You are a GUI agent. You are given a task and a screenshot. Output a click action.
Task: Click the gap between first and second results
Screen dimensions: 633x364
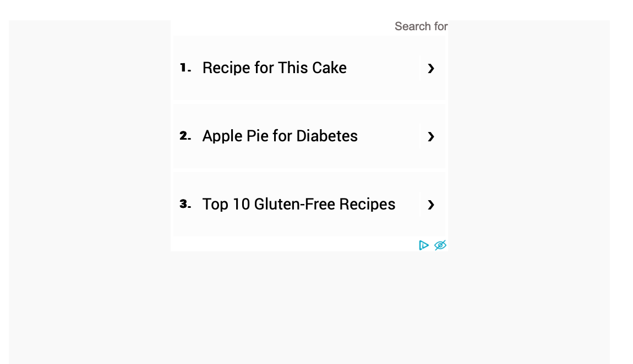tap(308, 102)
